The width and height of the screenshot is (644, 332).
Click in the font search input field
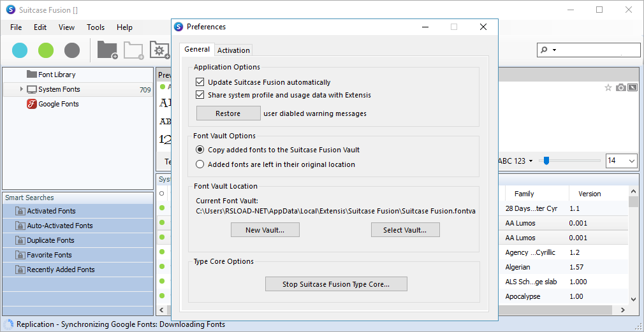point(597,50)
